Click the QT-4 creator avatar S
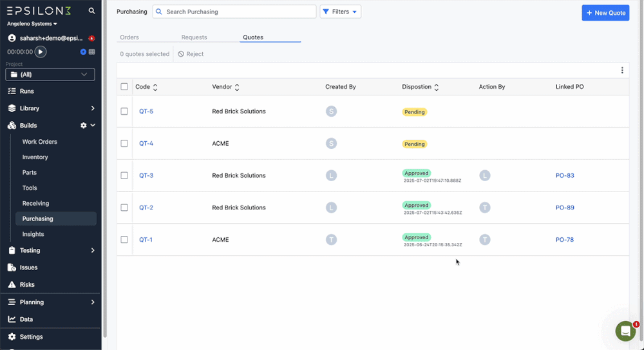Screen dimensions: 644x350 [331, 143]
